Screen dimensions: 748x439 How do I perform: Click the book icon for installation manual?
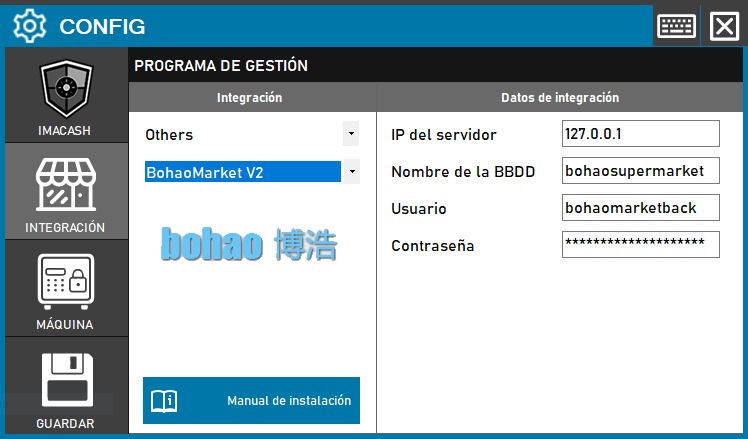[164, 401]
